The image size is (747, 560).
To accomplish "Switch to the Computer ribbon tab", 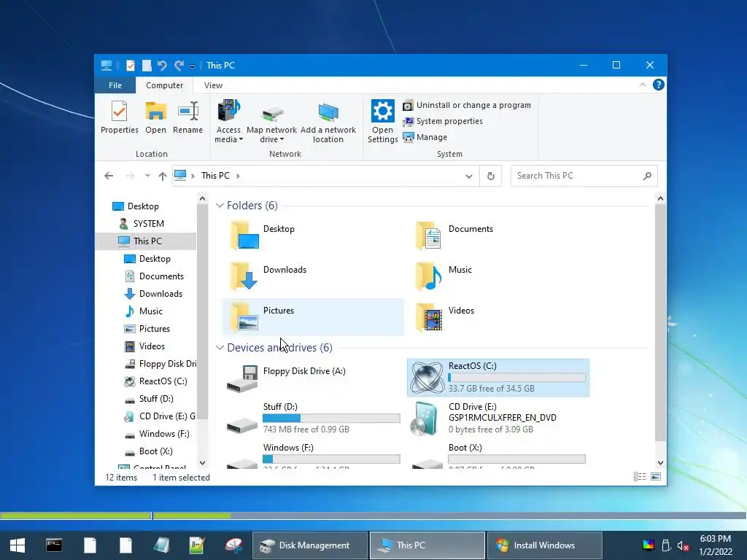I will pyautogui.click(x=164, y=85).
